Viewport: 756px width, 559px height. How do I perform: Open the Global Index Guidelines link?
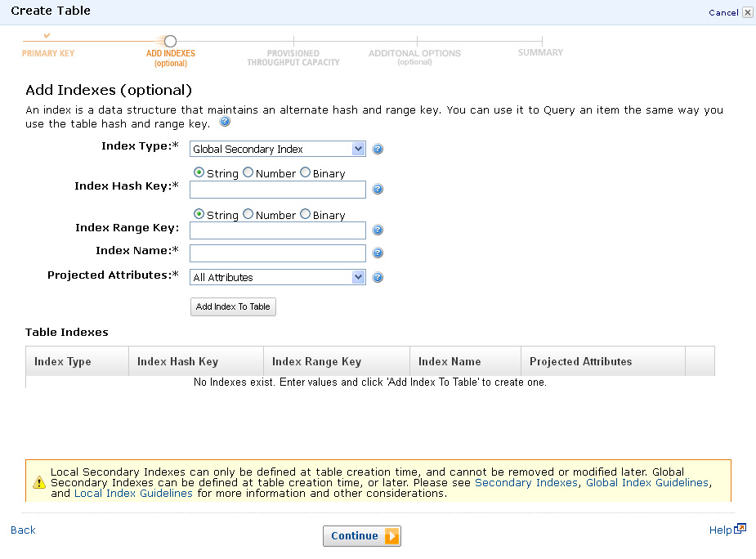(647, 482)
